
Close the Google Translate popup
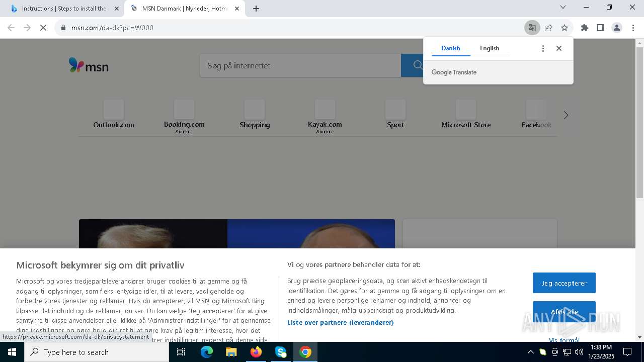559,48
